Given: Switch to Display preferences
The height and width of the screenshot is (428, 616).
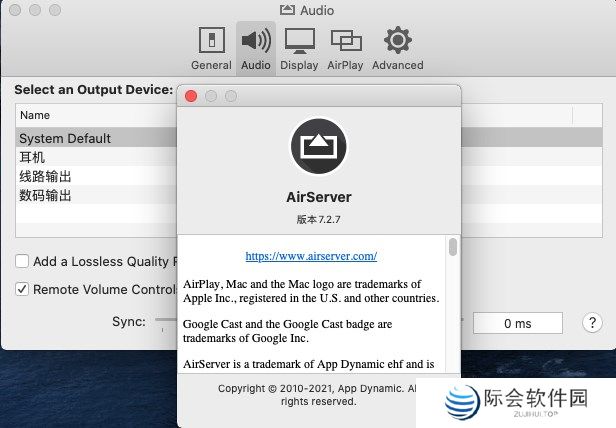Looking at the screenshot, I should [x=300, y=47].
